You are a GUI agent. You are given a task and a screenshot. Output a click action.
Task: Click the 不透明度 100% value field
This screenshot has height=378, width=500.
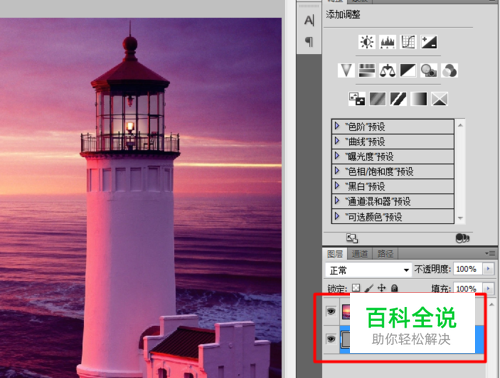(467, 269)
